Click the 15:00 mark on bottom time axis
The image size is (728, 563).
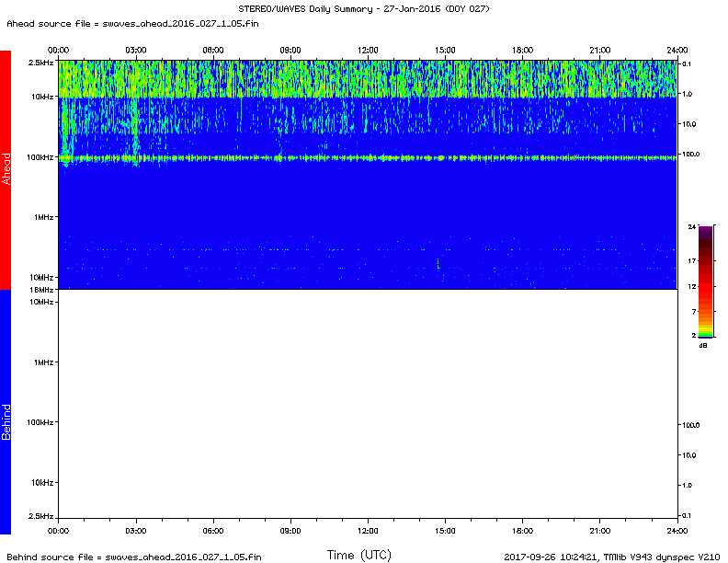pyautogui.click(x=445, y=531)
